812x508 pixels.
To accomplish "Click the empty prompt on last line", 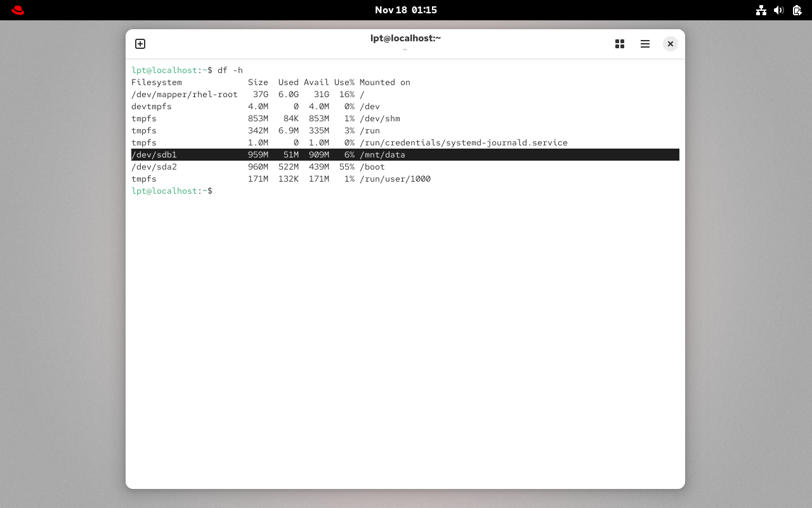I will [x=218, y=191].
